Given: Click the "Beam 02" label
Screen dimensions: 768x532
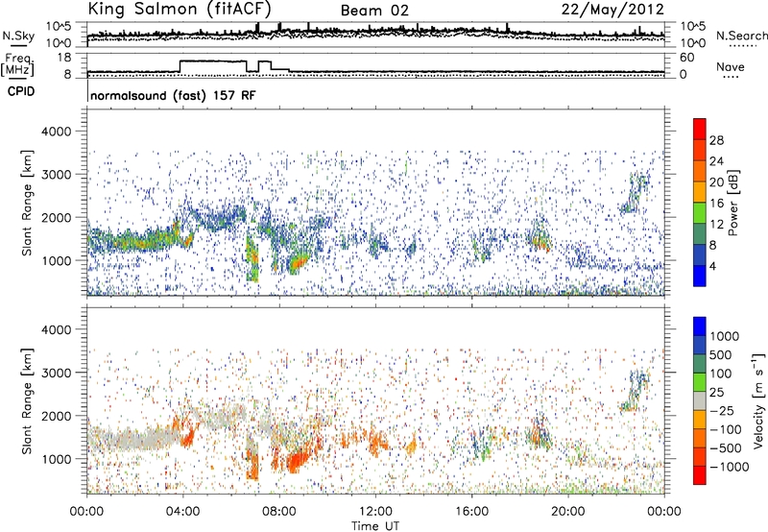Looking at the screenshot, I should (x=374, y=11).
